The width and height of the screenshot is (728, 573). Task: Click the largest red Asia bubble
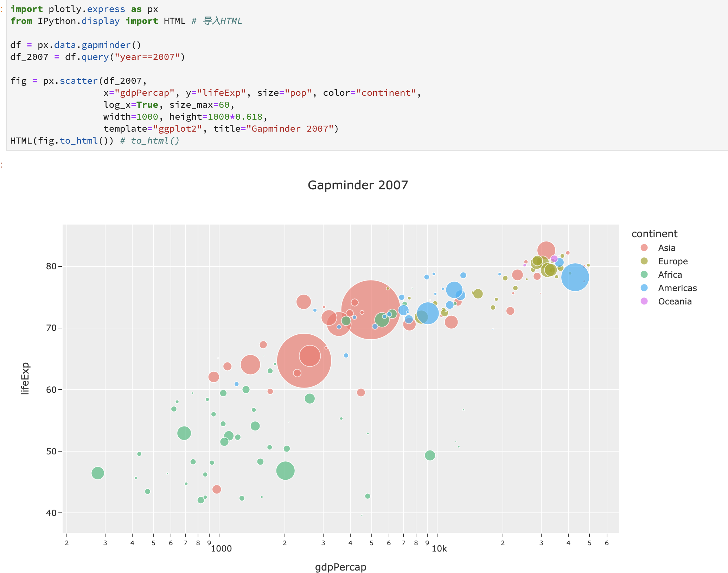[x=370, y=310]
